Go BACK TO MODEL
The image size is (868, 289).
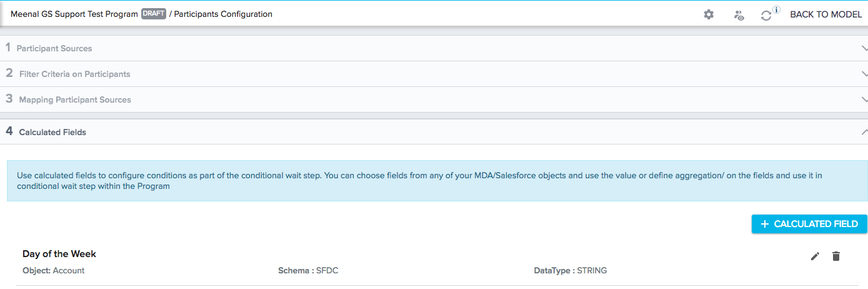(x=826, y=14)
